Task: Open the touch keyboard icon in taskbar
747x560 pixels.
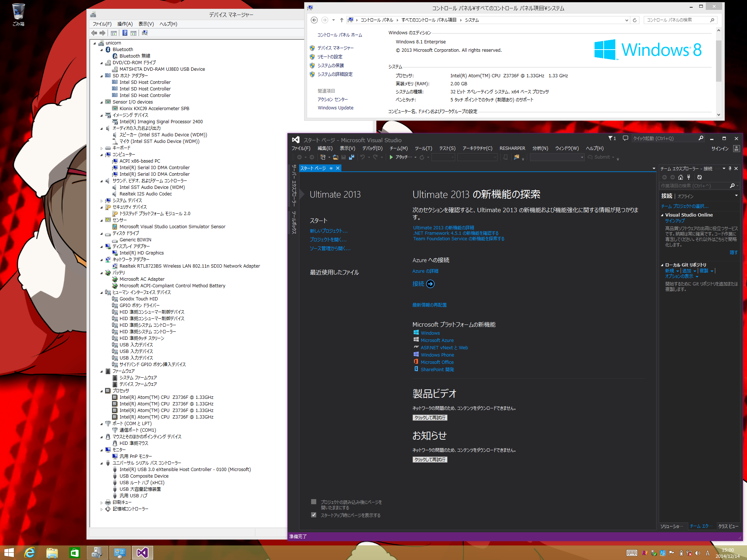Action: (632, 553)
